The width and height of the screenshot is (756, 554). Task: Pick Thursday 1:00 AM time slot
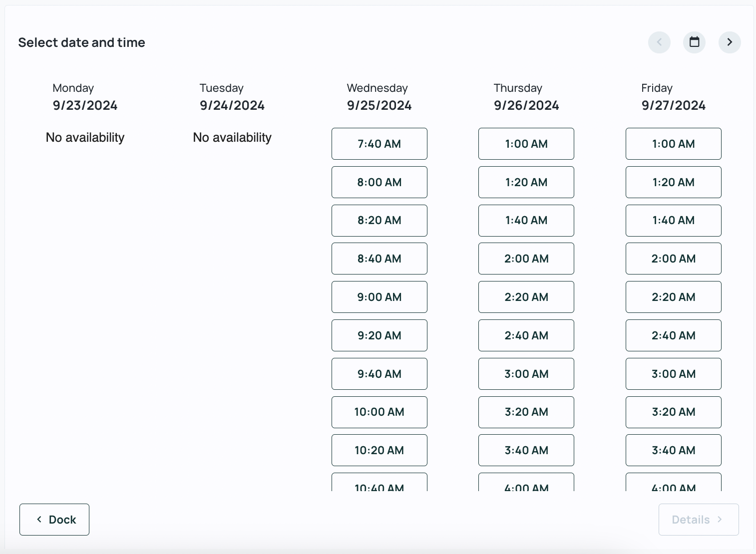click(x=526, y=144)
